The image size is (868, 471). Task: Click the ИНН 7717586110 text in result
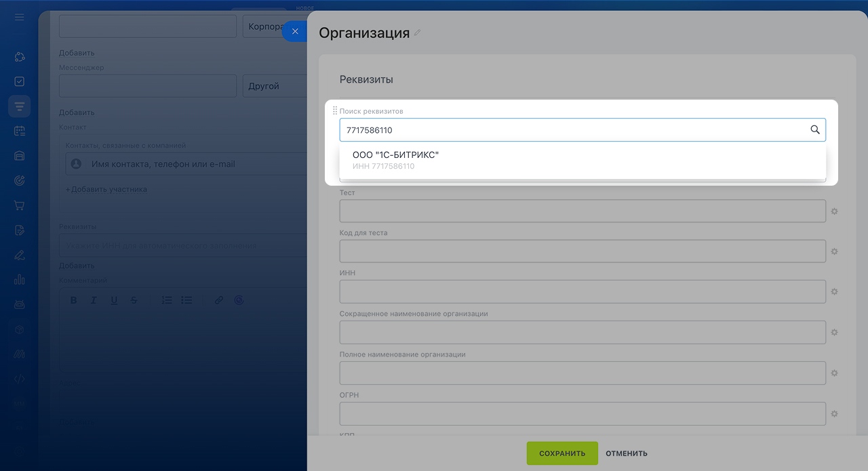tap(383, 166)
